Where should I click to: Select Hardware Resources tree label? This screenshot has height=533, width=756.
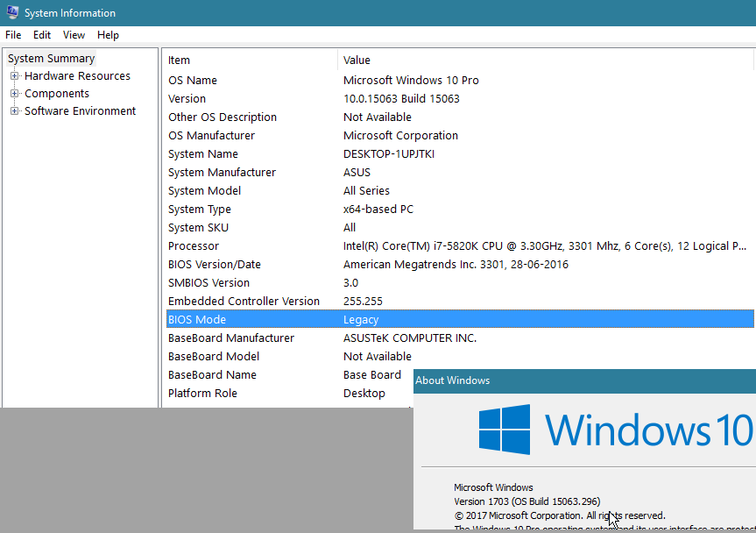77,75
